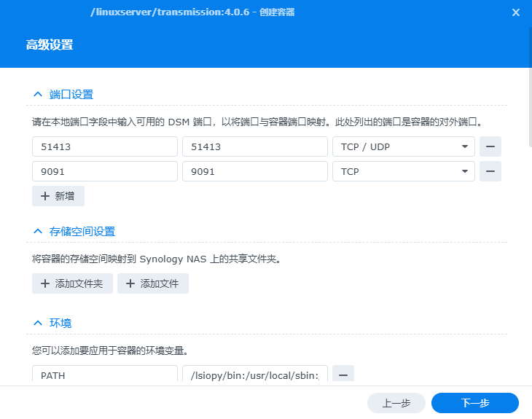Edit the local port field 51413
This screenshot has height=419, width=532.
click(x=105, y=146)
